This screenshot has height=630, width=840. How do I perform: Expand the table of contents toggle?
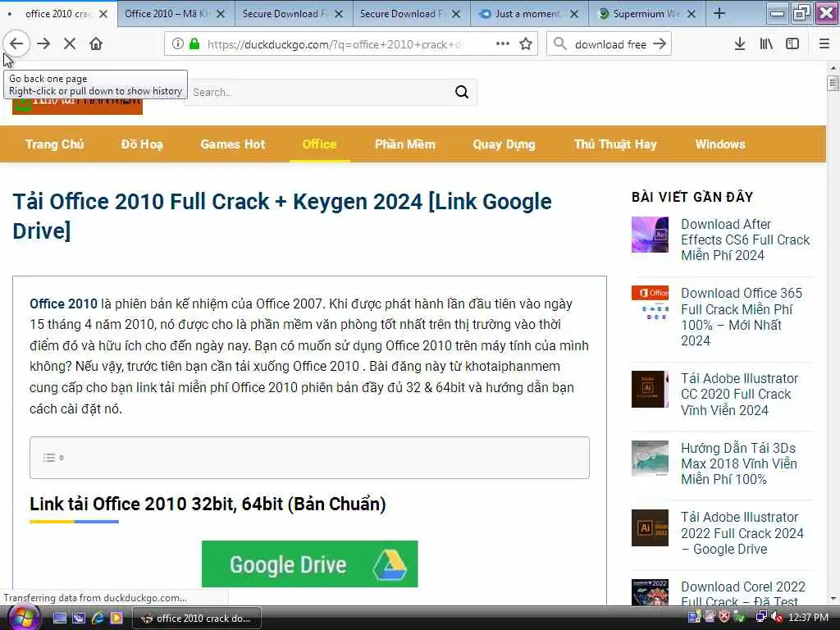point(53,458)
